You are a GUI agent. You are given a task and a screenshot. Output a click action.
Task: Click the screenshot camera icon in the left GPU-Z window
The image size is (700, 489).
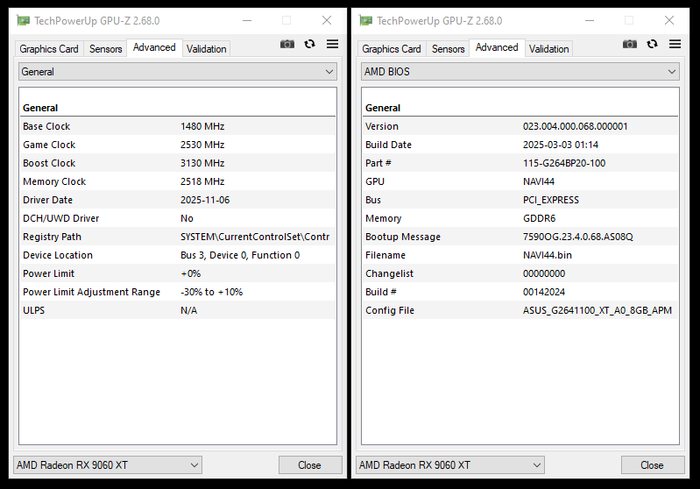click(x=287, y=44)
